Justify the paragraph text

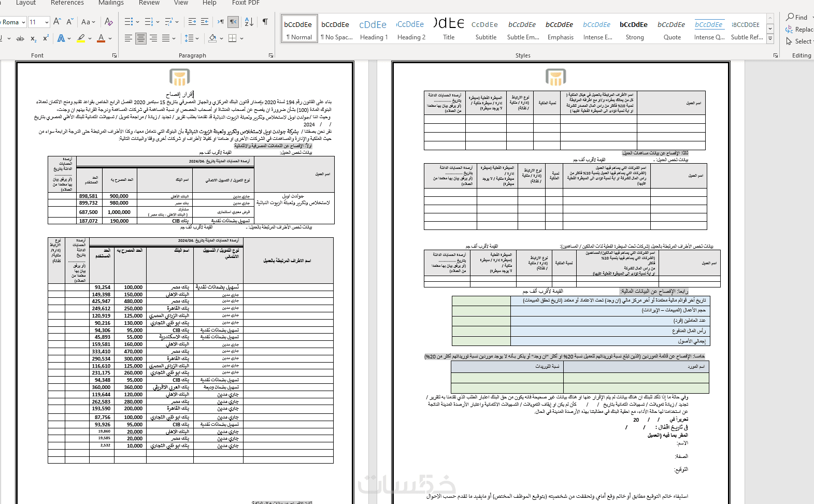[x=166, y=38]
